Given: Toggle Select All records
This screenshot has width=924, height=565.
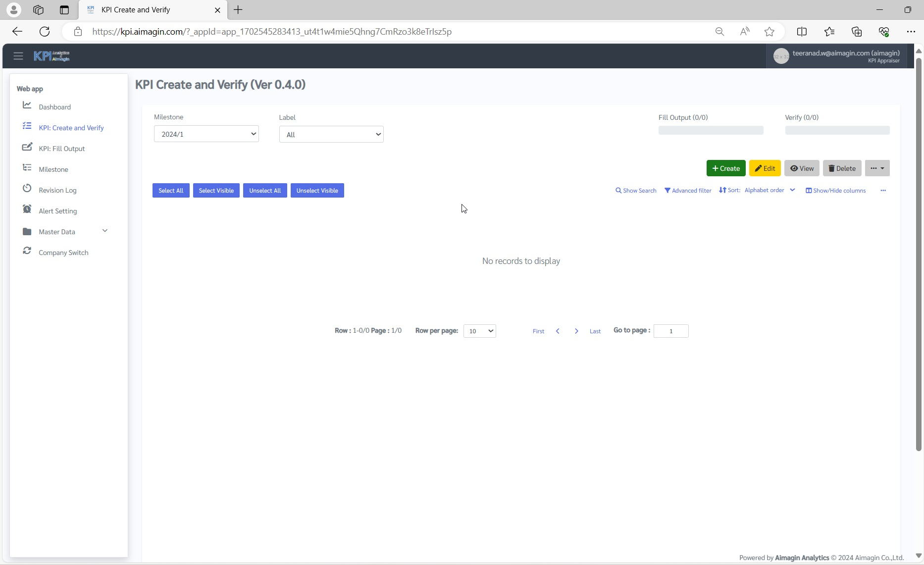Looking at the screenshot, I should click(x=171, y=191).
